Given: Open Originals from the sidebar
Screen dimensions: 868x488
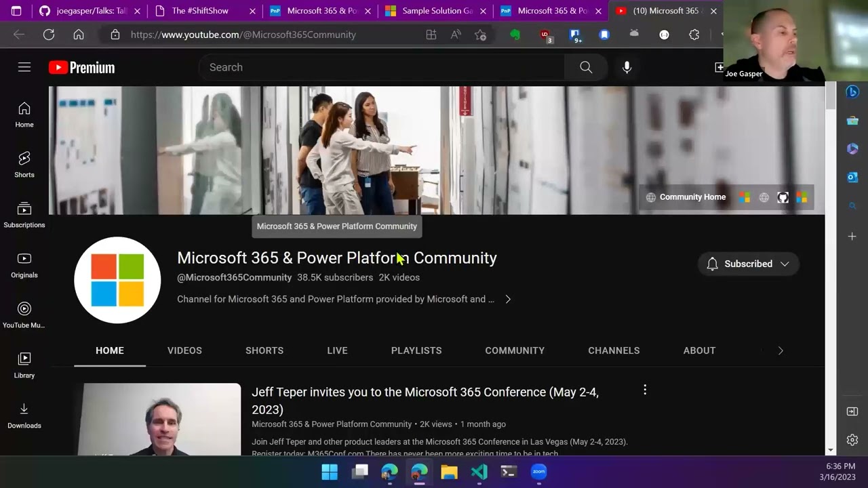Looking at the screenshot, I should (24, 265).
